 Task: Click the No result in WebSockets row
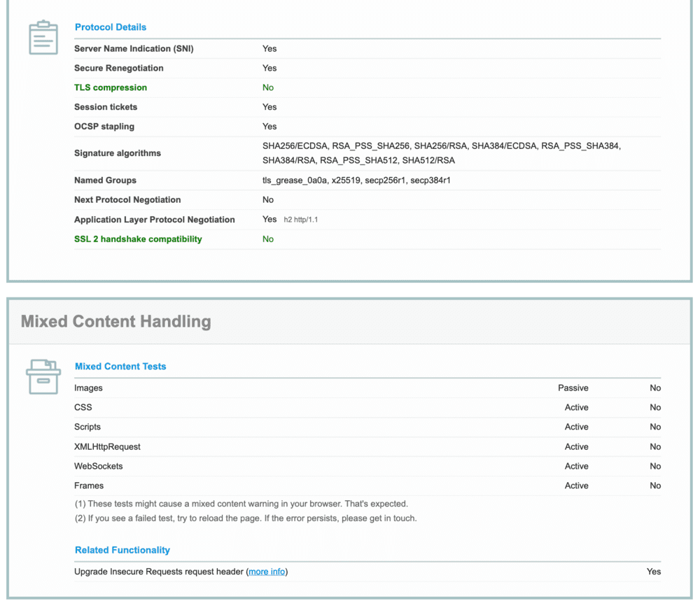tap(655, 466)
